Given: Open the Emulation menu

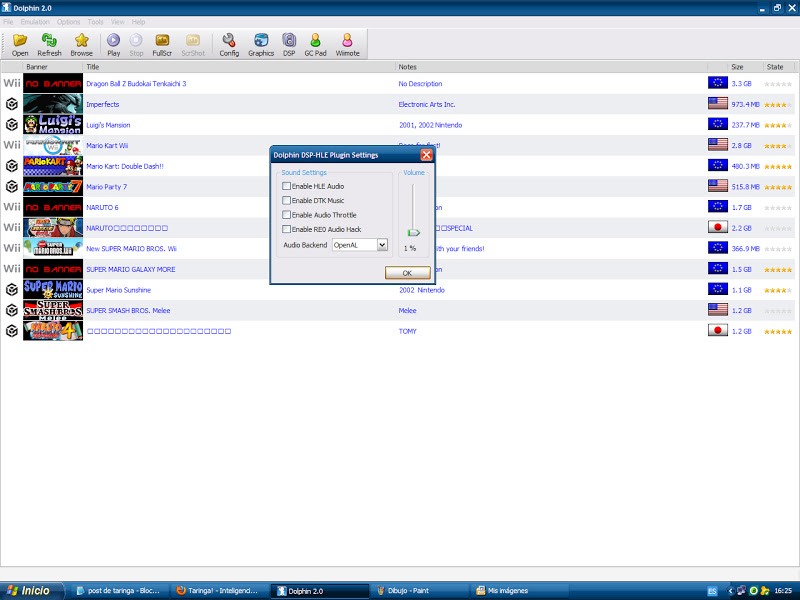Looking at the screenshot, I should pos(35,21).
